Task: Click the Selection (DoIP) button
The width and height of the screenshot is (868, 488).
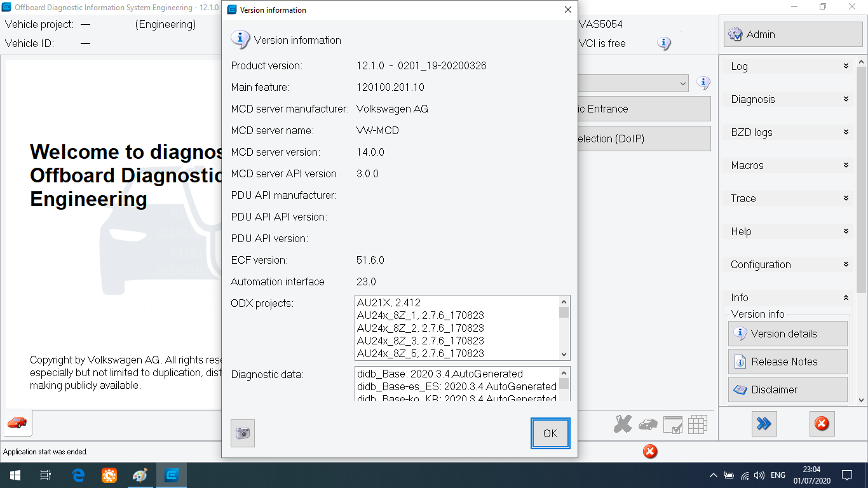Action: click(x=644, y=139)
